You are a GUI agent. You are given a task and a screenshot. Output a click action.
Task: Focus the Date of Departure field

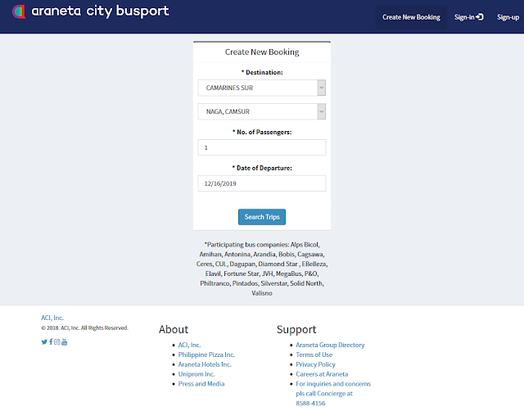click(x=262, y=183)
